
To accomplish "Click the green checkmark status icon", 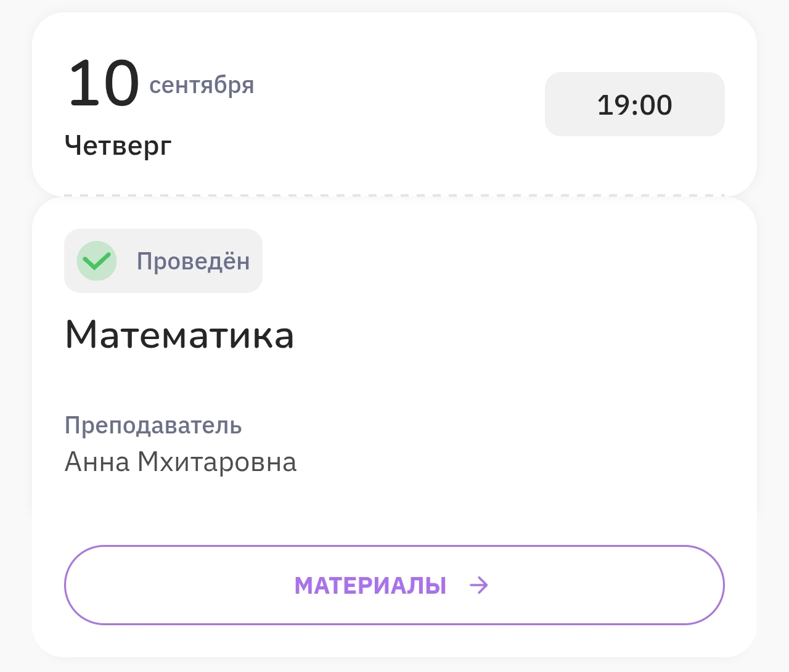I will tap(97, 261).
